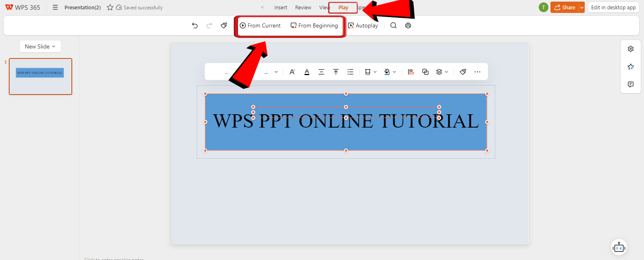Expand the layer order dropdown arrow
This screenshot has height=260, width=644.
pyautogui.click(x=446, y=72)
